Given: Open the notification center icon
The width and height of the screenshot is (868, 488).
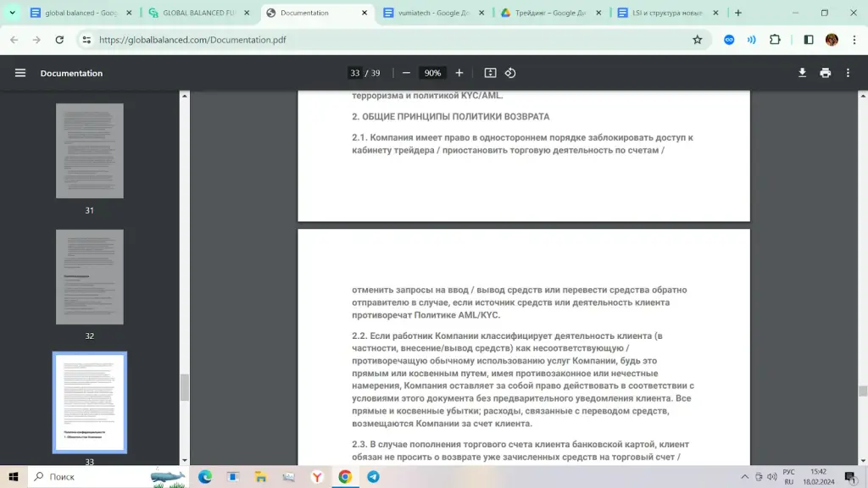Looking at the screenshot, I should (851, 476).
